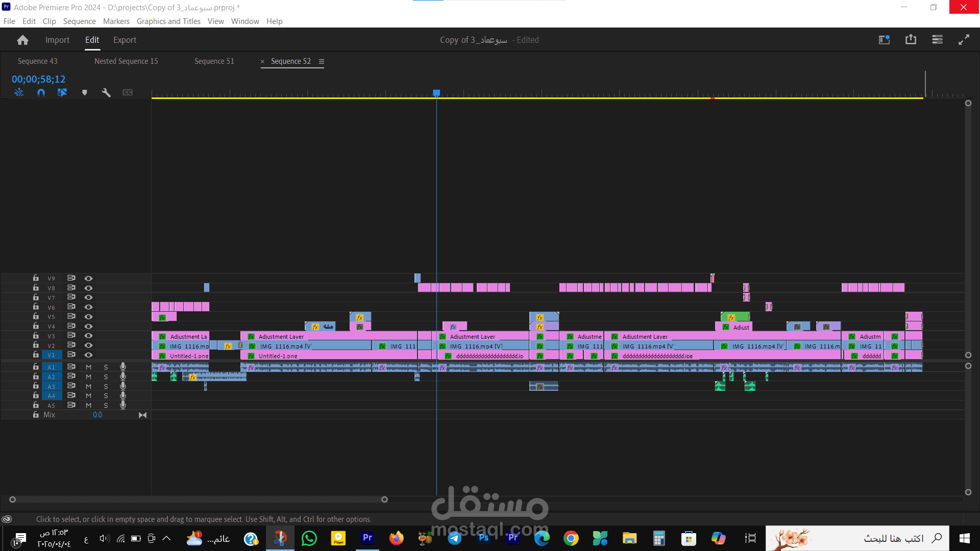
Task: Open Quick Export share icon
Action: coord(911,40)
